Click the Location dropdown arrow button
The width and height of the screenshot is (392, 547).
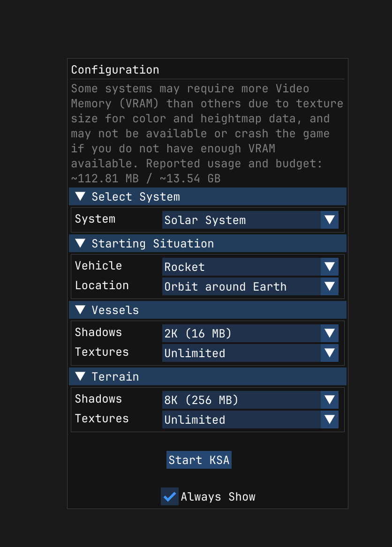330,286
